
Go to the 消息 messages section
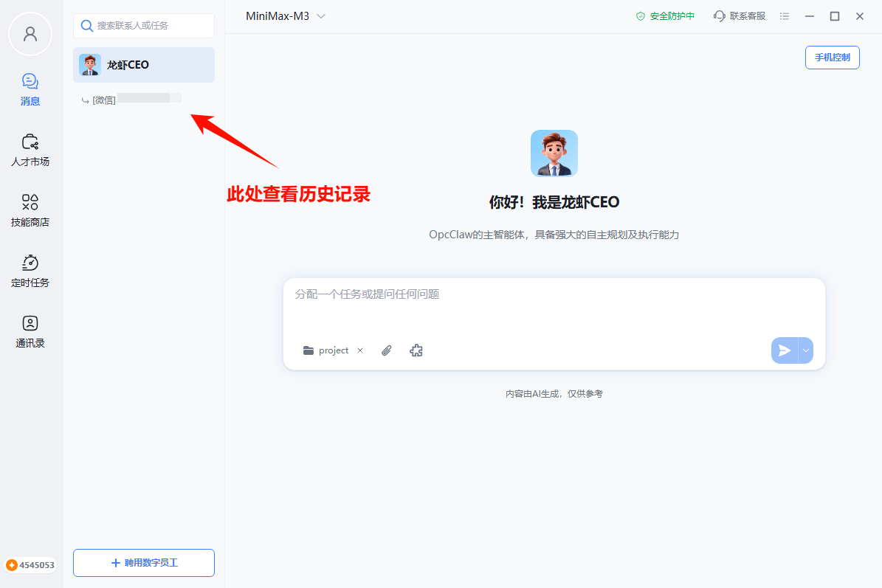tap(30, 90)
